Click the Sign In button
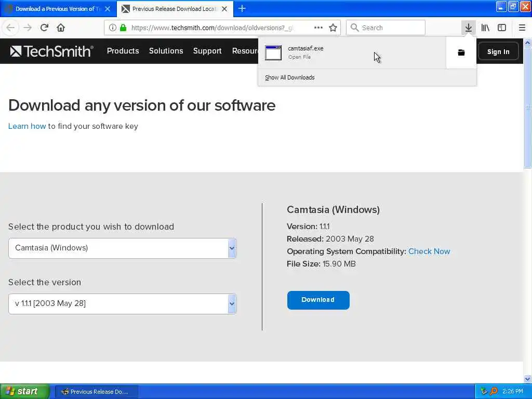The width and height of the screenshot is (532, 399). click(x=498, y=51)
